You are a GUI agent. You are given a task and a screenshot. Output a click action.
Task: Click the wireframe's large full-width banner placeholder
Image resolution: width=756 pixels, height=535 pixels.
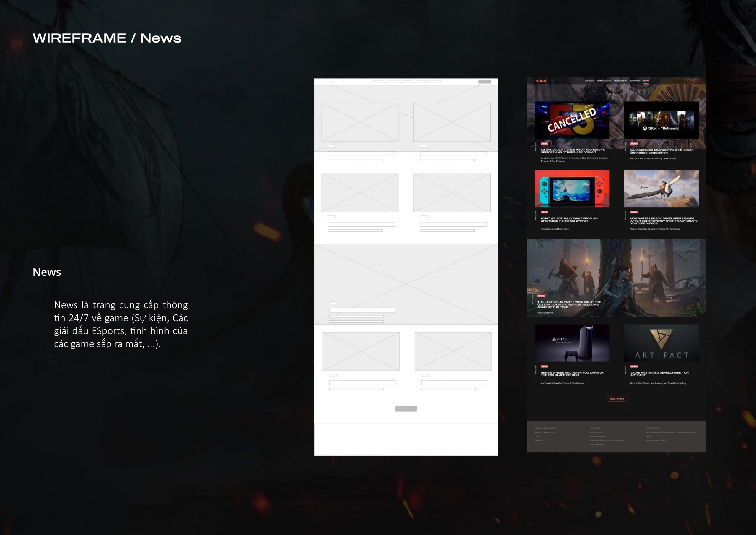tap(406, 284)
